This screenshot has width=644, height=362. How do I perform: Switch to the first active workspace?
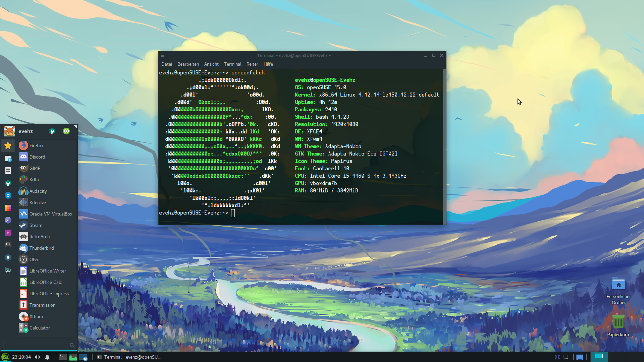[x=599, y=357]
